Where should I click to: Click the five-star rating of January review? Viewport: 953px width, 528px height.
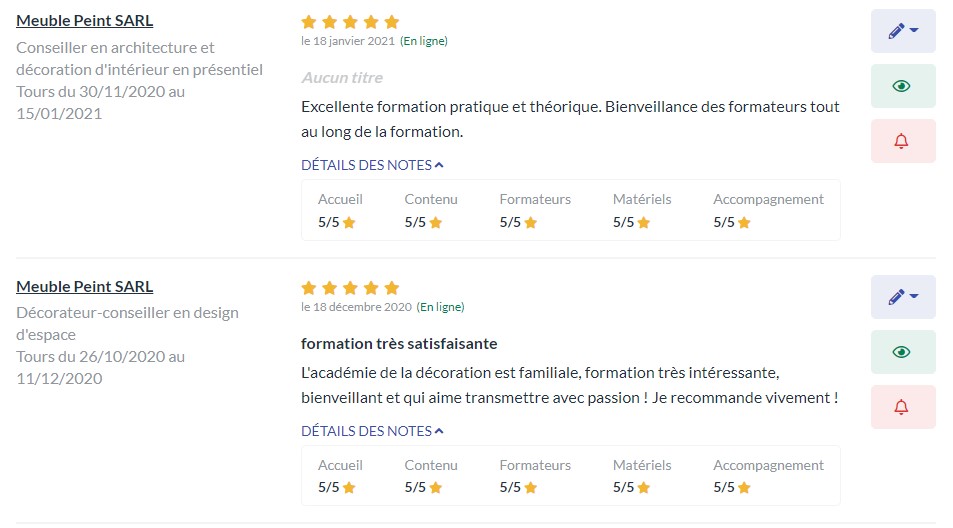pos(350,22)
